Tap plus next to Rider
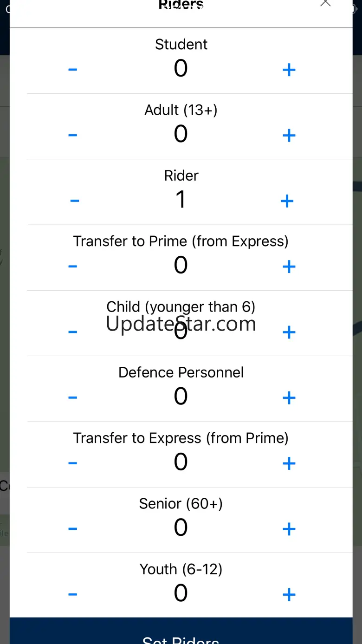The image size is (362, 644). pos(287,201)
